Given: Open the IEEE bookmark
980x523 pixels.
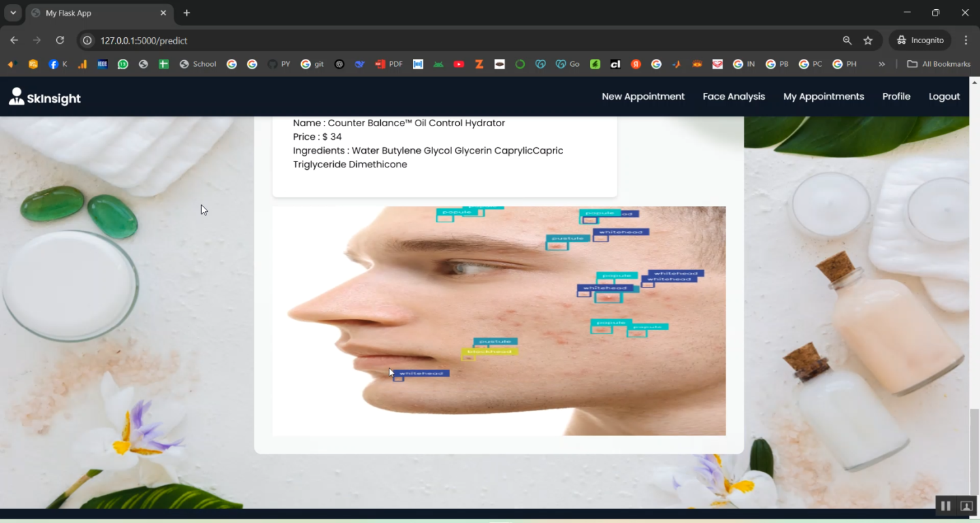Looking at the screenshot, I should [102, 64].
